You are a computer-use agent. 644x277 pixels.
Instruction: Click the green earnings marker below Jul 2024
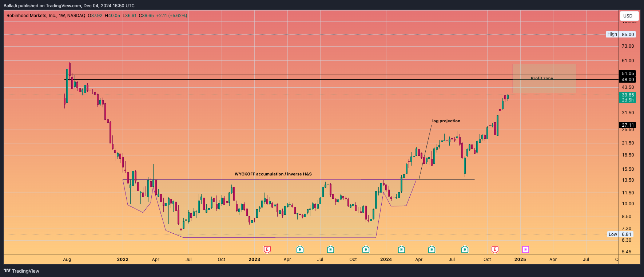(x=465, y=249)
